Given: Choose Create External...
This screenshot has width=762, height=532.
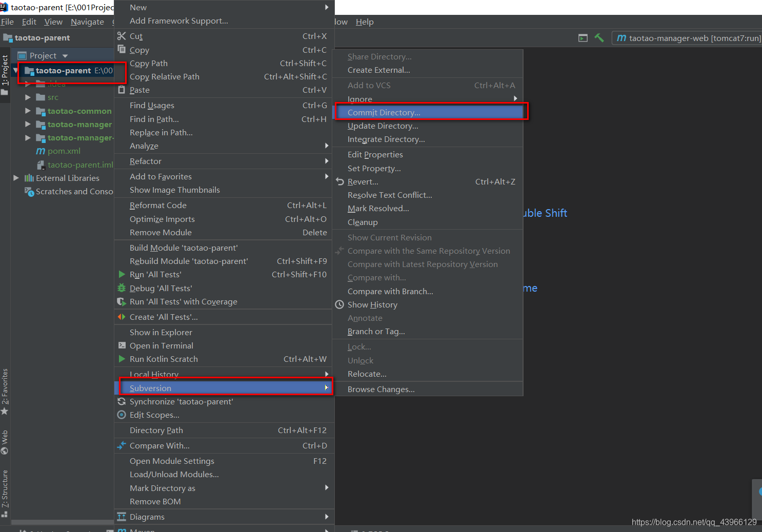Looking at the screenshot, I should (428, 70).
